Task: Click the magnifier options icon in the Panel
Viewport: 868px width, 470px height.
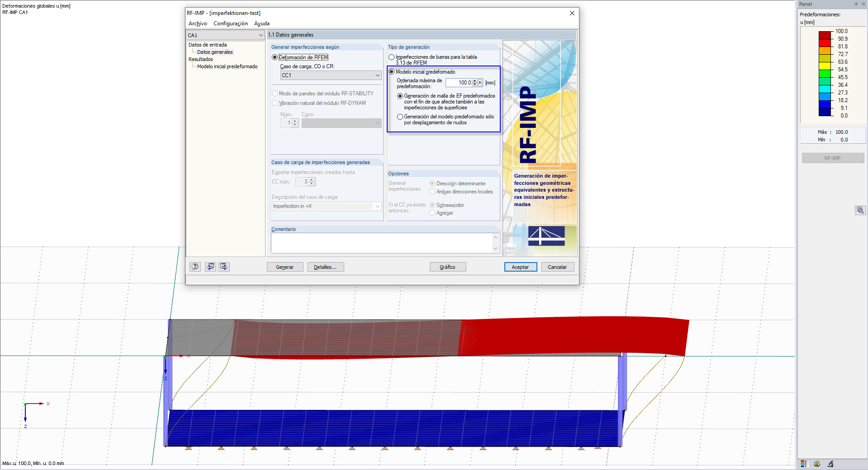Action: (860, 210)
